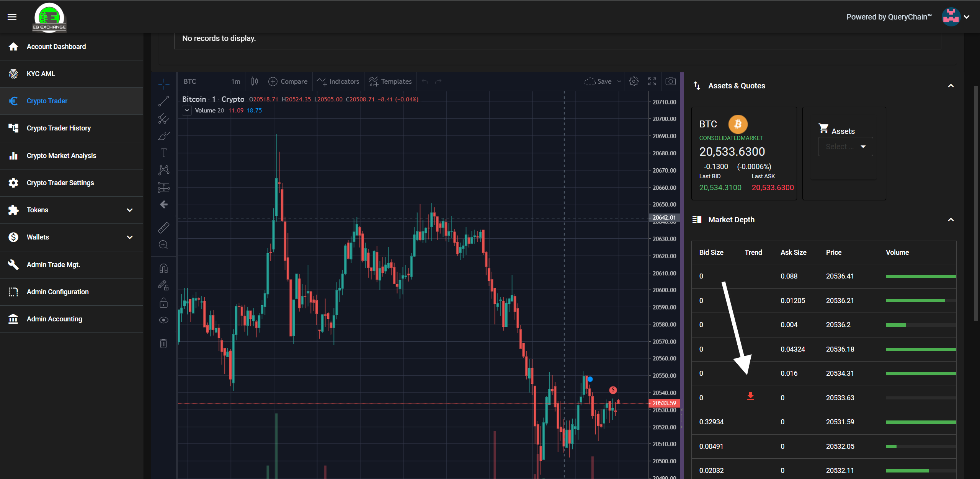Click the undo arrow in chart toolbar
This screenshot has height=479, width=980.
[425, 81]
